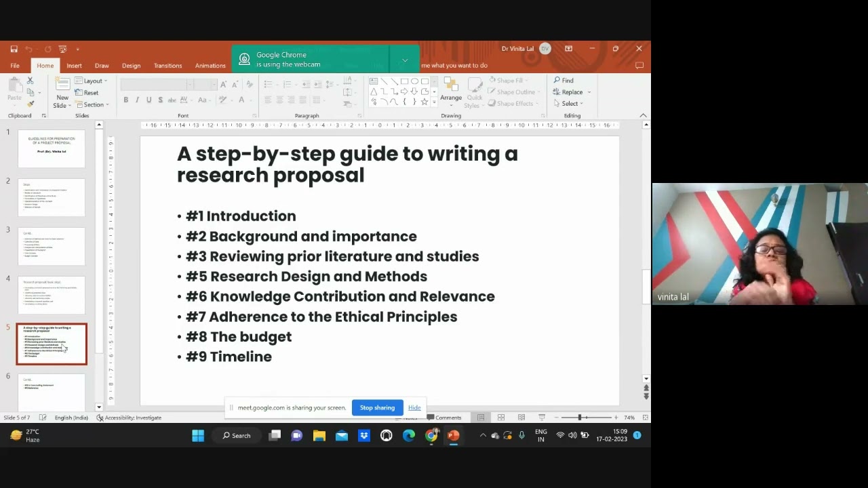This screenshot has width=868, height=488.
Task: Switch to the Design tab
Action: pyautogui.click(x=131, y=66)
